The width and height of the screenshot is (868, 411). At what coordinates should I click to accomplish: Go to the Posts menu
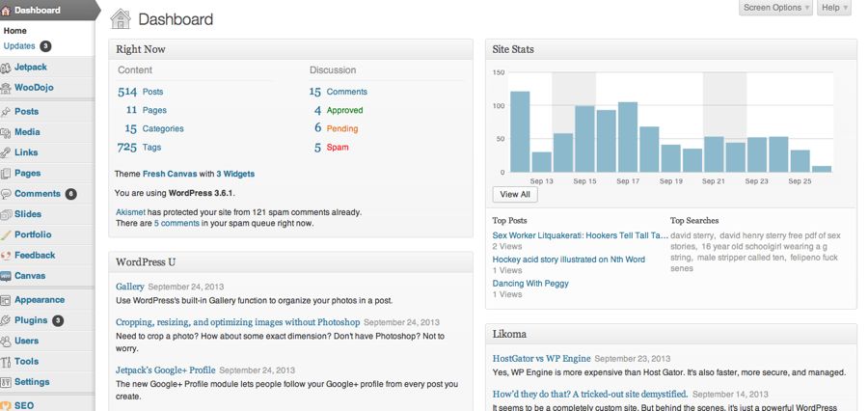coord(27,111)
